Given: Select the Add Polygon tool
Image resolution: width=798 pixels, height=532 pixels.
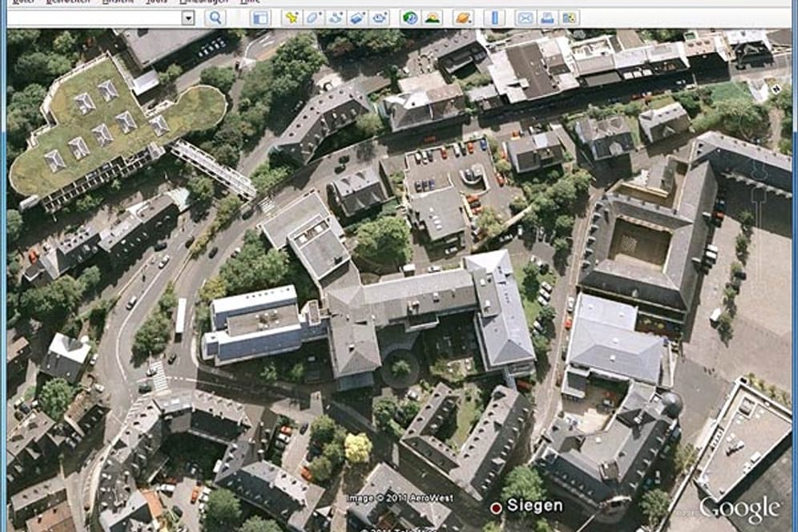Looking at the screenshot, I should tap(313, 18).
